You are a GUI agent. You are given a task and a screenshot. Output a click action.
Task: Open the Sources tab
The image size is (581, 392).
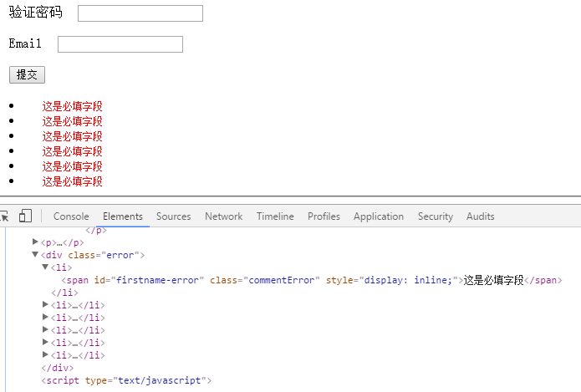point(173,216)
